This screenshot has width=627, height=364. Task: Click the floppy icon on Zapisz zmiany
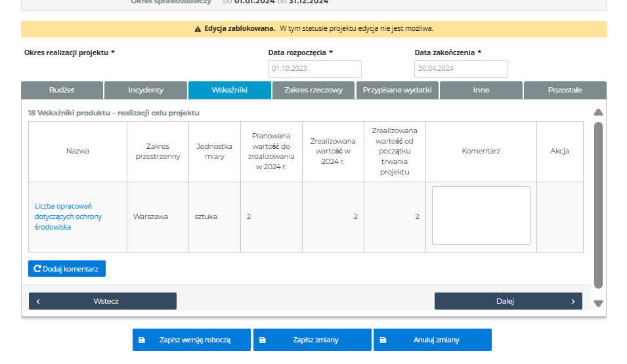(263, 340)
